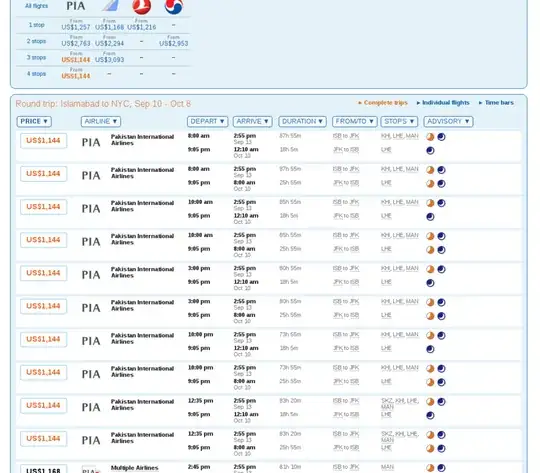Click the All flights filter link

pos(37,6)
